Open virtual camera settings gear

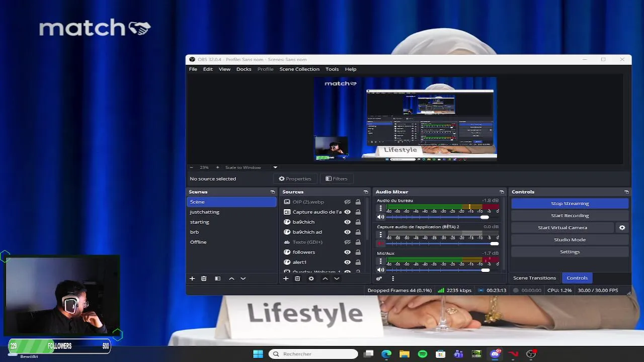(622, 228)
